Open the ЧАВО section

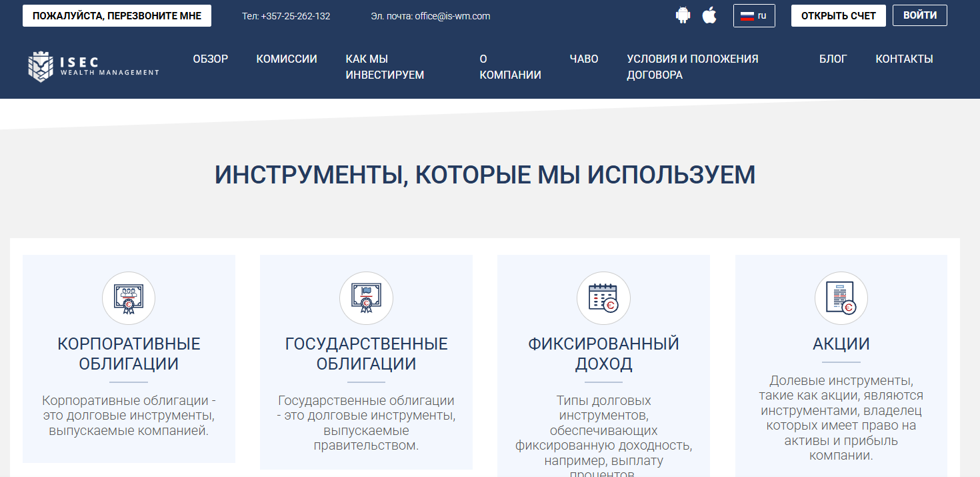pos(584,59)
